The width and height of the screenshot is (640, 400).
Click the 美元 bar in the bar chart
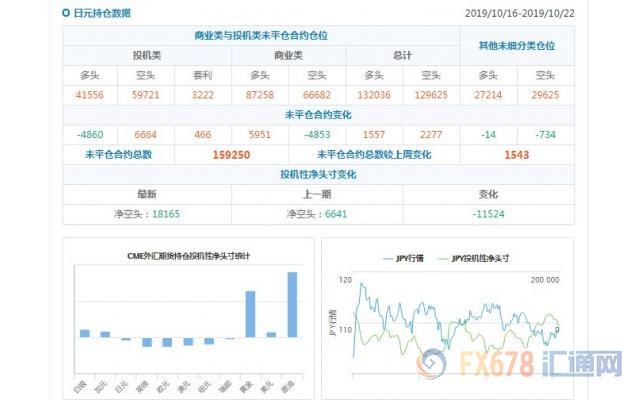pos(271,335)
